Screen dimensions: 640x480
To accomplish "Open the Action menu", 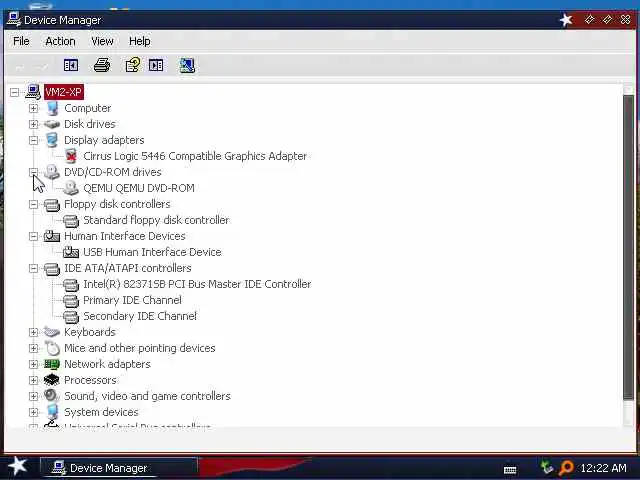I will [x=60, y=41].
